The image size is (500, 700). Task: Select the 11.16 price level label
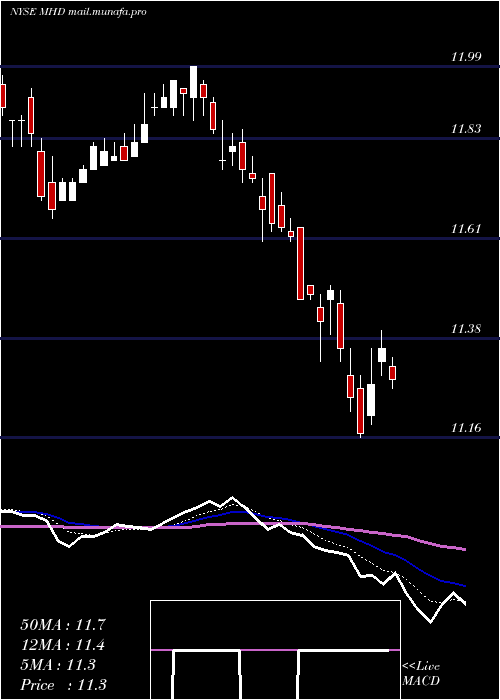point(466,428)
